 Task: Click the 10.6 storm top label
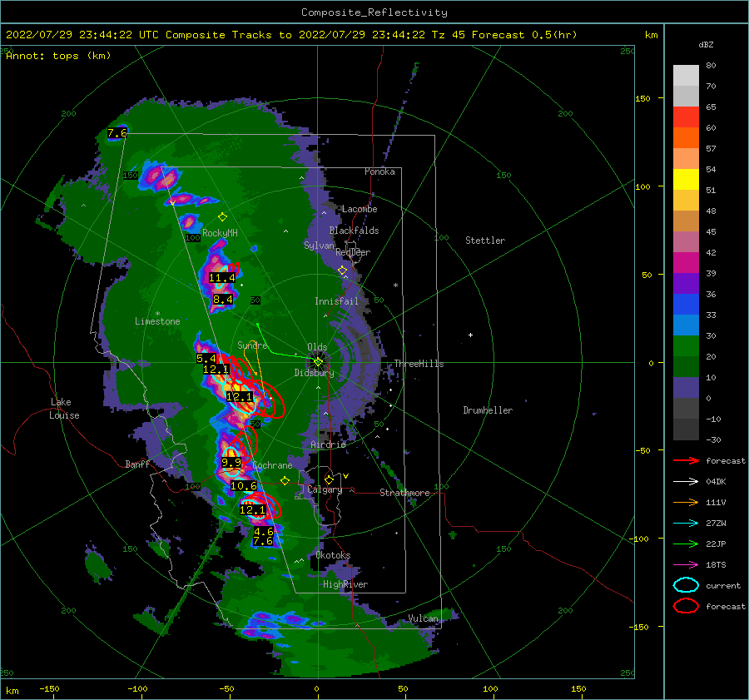[244, 486]
